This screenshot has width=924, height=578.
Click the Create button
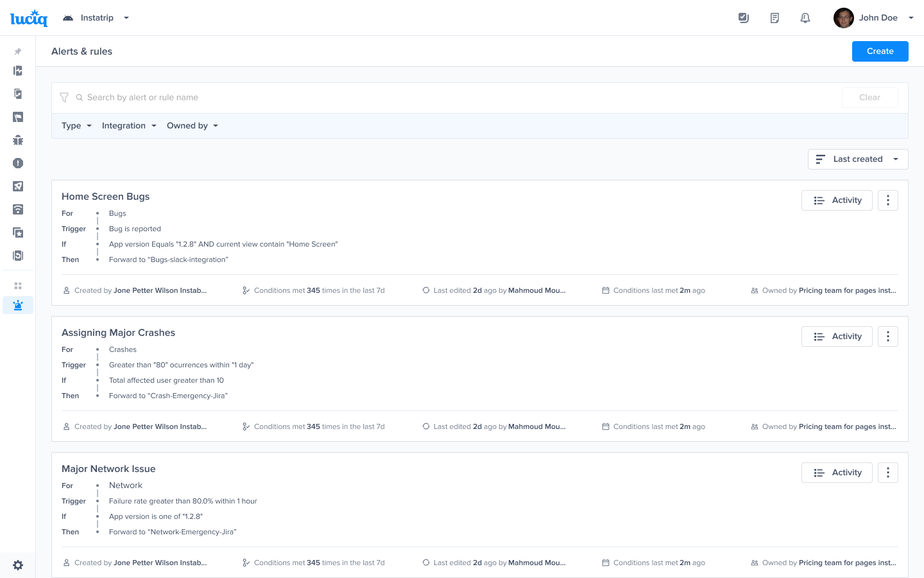(x=880, y=51)
